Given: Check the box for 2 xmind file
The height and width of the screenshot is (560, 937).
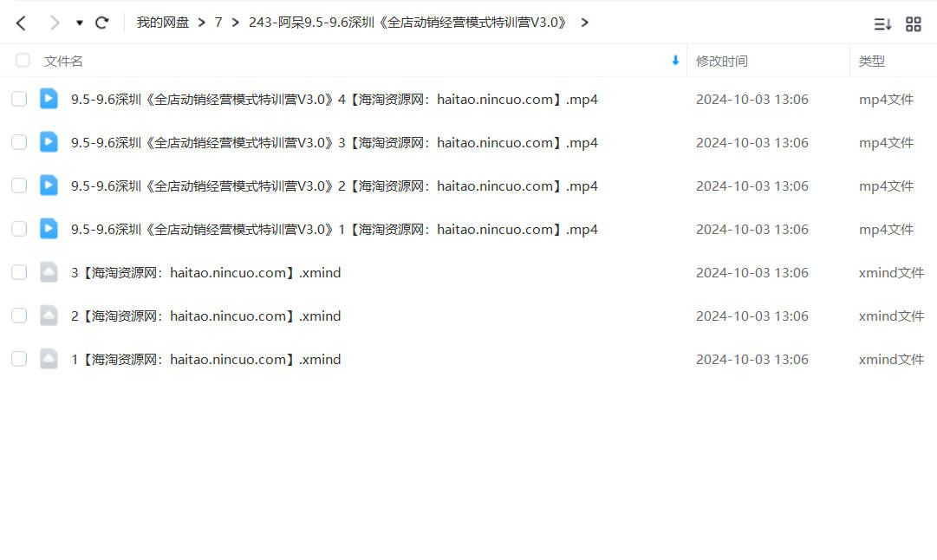Looking at the screenshot, I should tap(19, 316).
